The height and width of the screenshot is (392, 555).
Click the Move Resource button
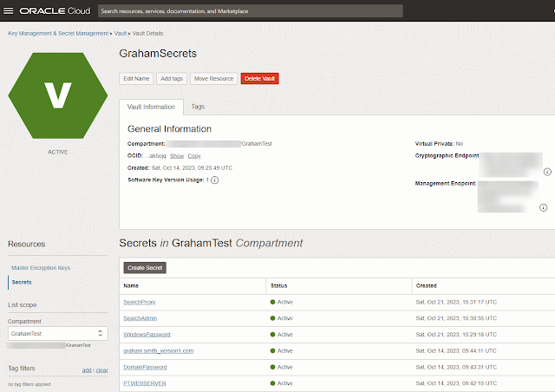[214, 79]
